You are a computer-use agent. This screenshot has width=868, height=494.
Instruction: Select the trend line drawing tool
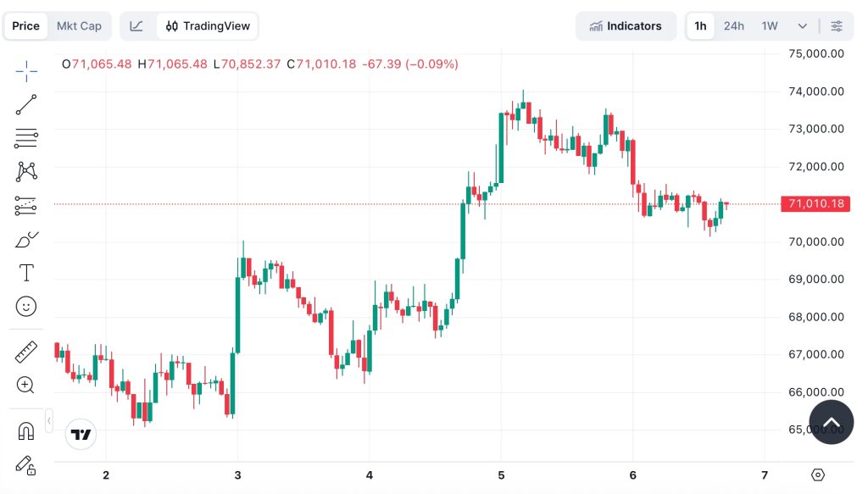tap(25, 104)
